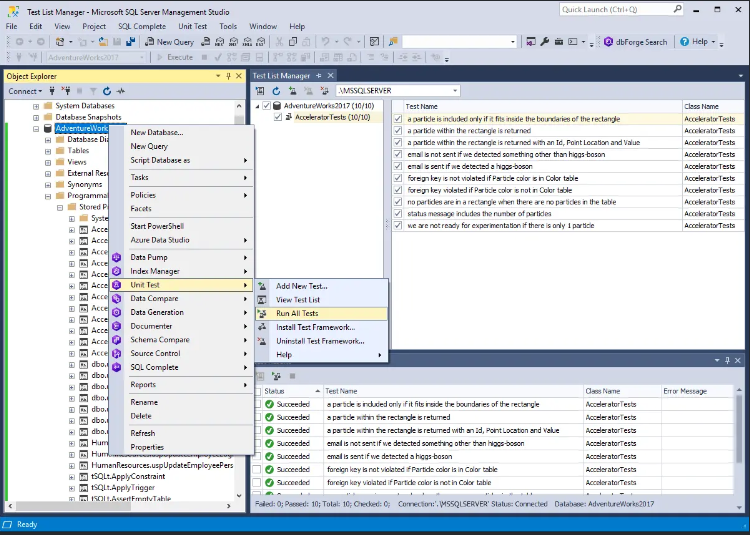Click the Copy icon in toolbar
This screenshot has height=535, width=750.
[x=293, y=42]
